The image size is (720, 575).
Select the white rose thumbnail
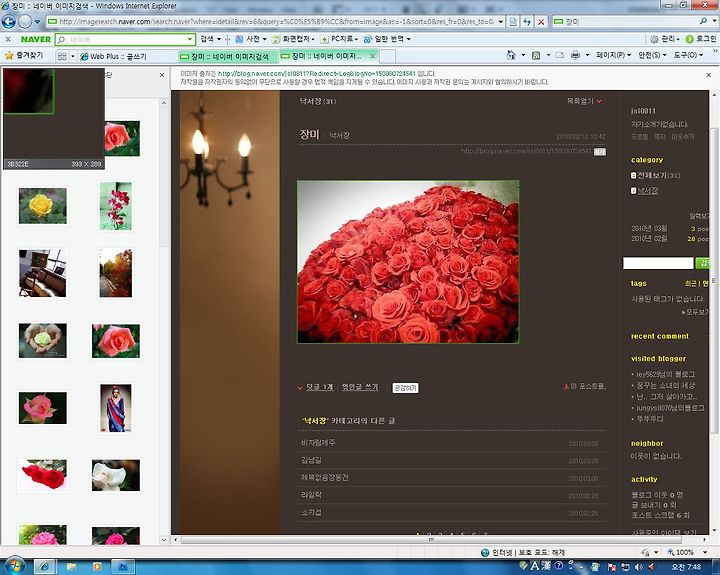tap(116, 475)
